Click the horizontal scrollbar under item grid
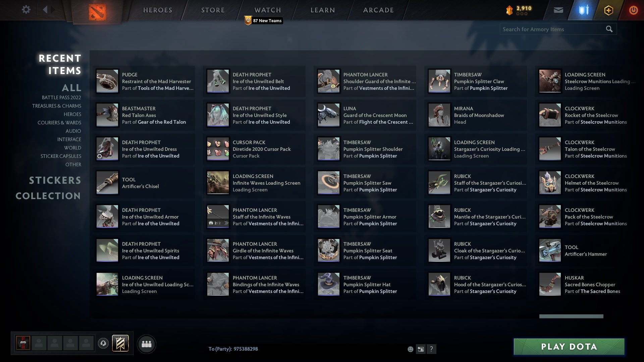 click(x=571, y=316)
